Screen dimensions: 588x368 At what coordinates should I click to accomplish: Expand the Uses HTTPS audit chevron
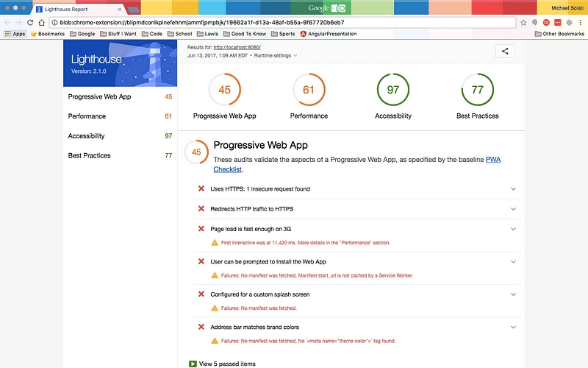(513, 189)
